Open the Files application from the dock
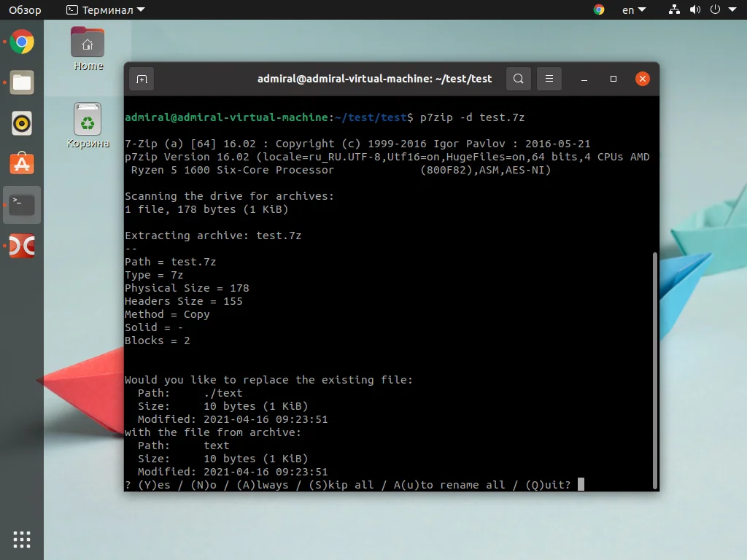Image resolution: width=747 pixels, height=560 pixels. 21,82
